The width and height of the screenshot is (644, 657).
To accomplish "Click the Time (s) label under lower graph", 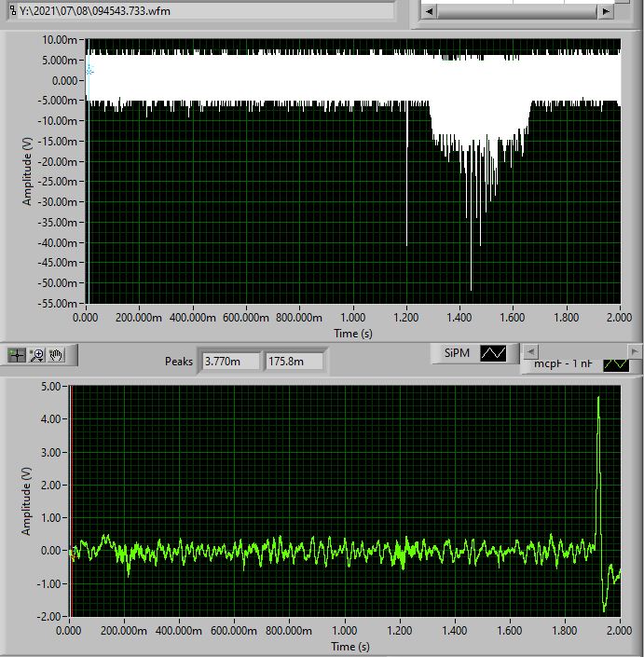I will [350, 647].
